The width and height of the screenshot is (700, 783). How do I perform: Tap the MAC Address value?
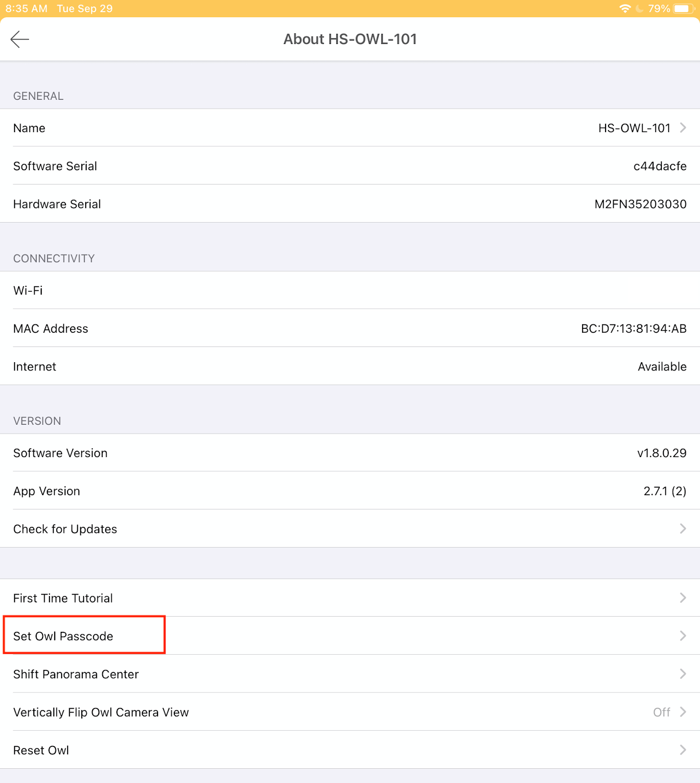633,328
